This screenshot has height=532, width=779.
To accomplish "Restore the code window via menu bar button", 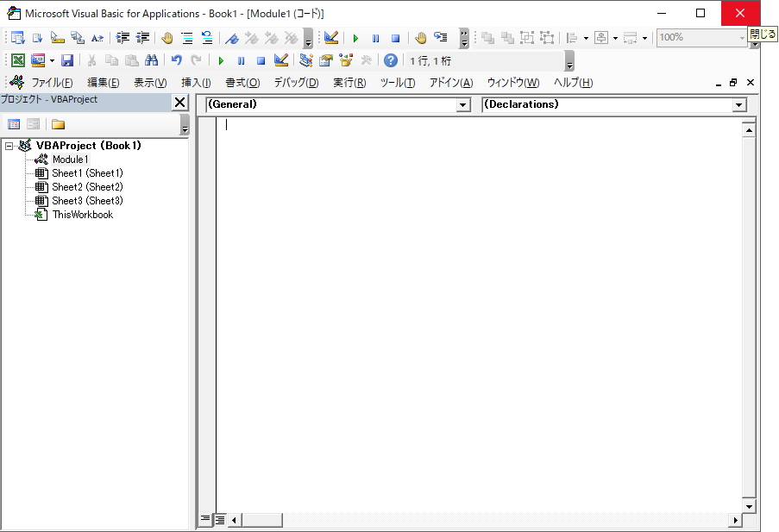I will pos(733,83).
